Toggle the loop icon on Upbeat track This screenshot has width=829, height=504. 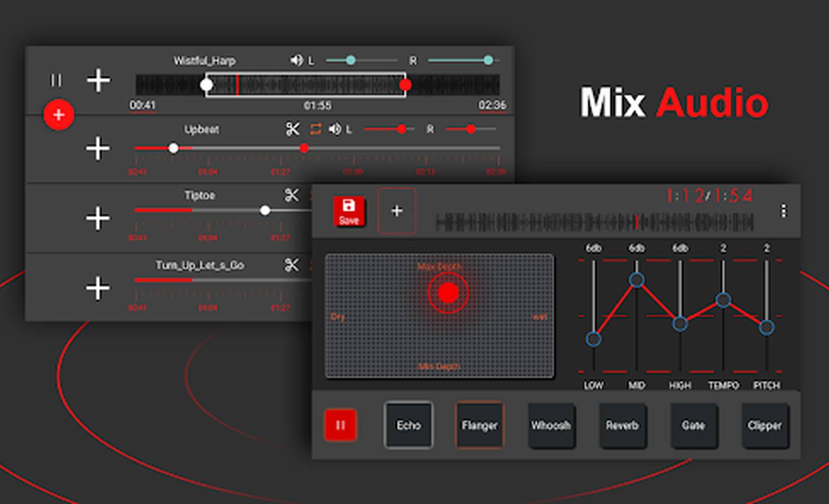pos(315,129)
